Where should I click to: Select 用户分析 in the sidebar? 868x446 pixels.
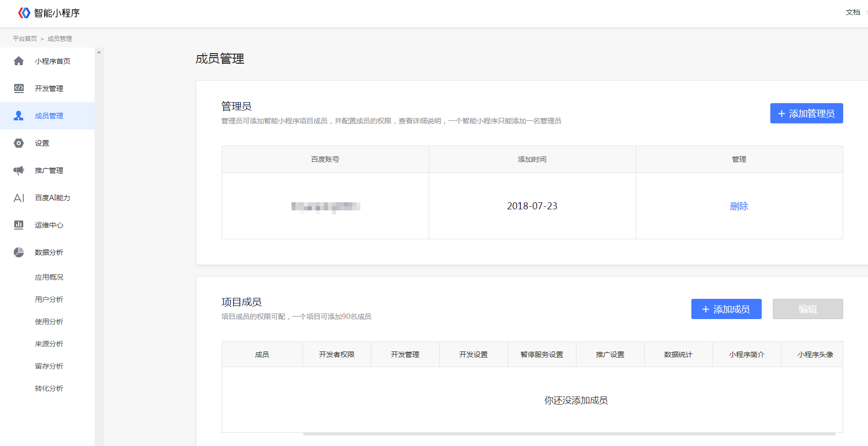49,299
